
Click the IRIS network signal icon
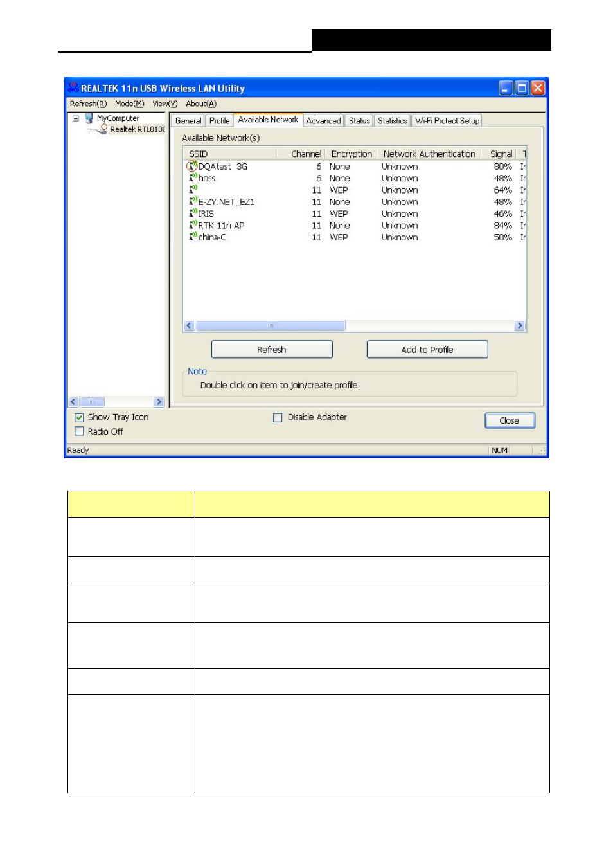(x=192, y=213)
